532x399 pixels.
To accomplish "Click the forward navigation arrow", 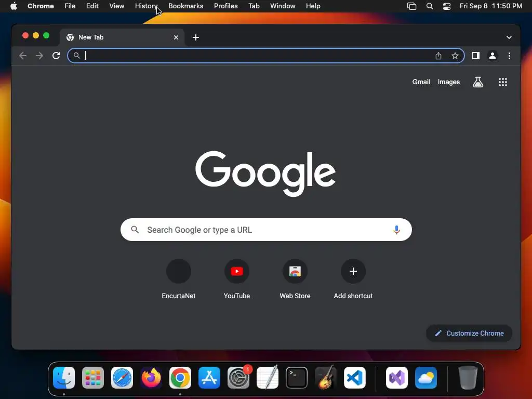I will [x=39, y=56].
